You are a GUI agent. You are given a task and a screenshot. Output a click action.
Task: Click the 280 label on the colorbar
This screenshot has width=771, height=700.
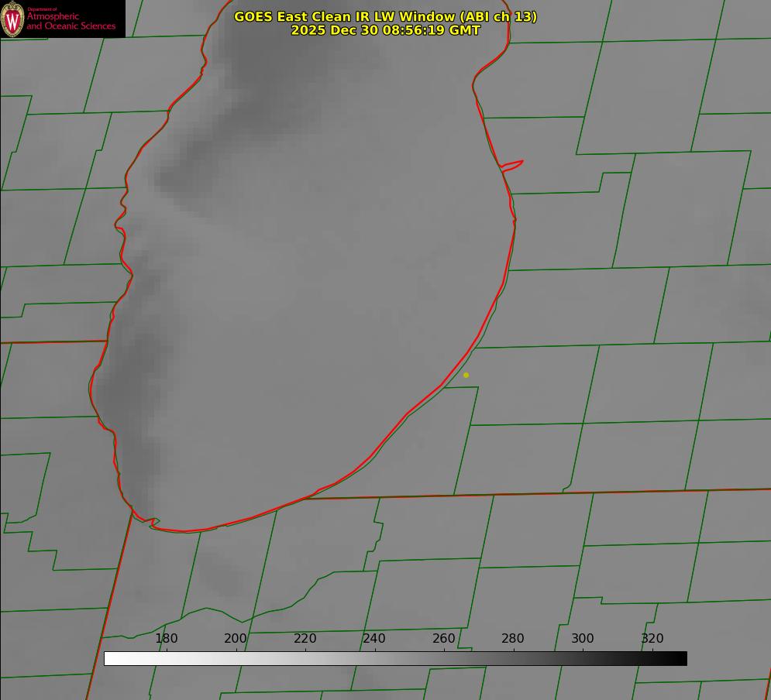[513, 638]
